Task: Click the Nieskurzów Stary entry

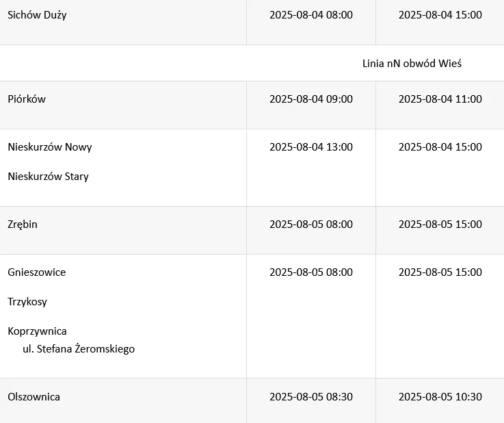Action: 49,177
